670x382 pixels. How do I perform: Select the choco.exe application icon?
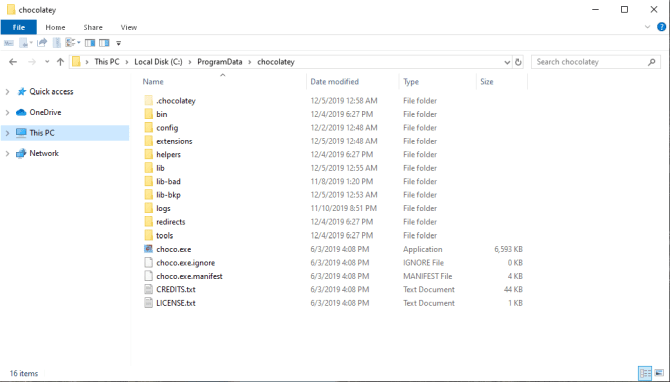[148, 249]
